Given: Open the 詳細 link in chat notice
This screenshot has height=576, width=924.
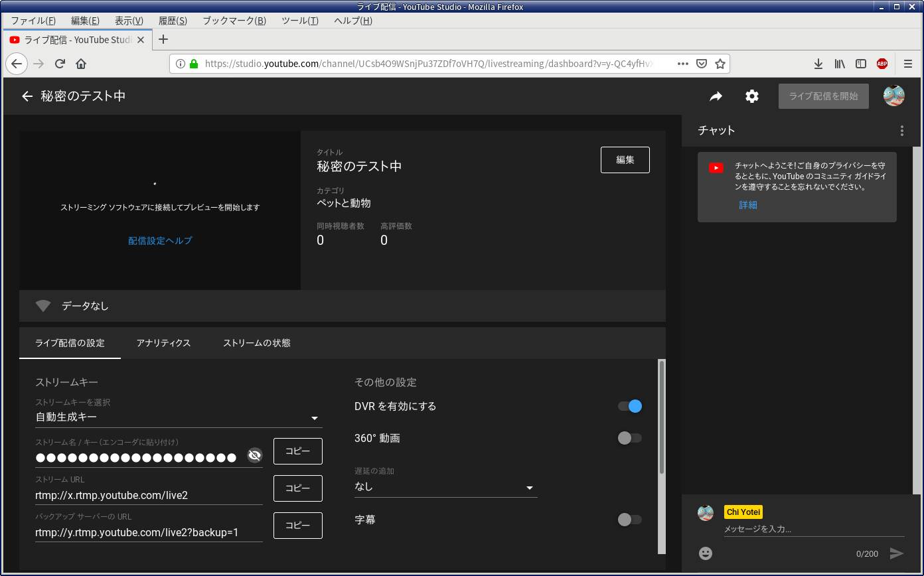Looking at the screenshot, I should (748, 205).
